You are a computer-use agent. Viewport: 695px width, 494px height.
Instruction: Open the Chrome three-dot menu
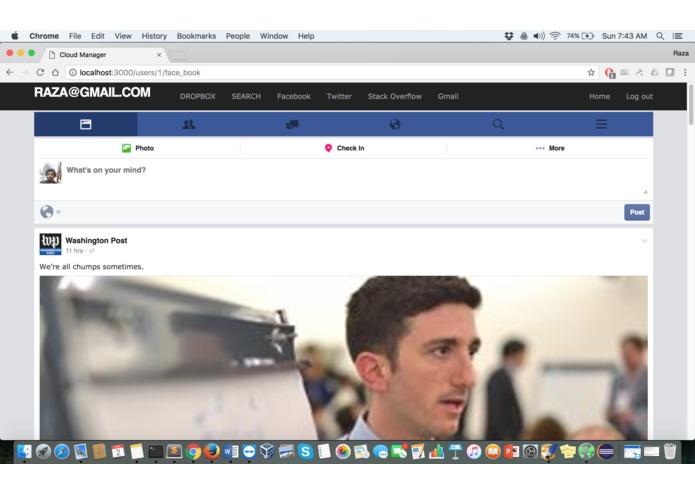(685, 72)
